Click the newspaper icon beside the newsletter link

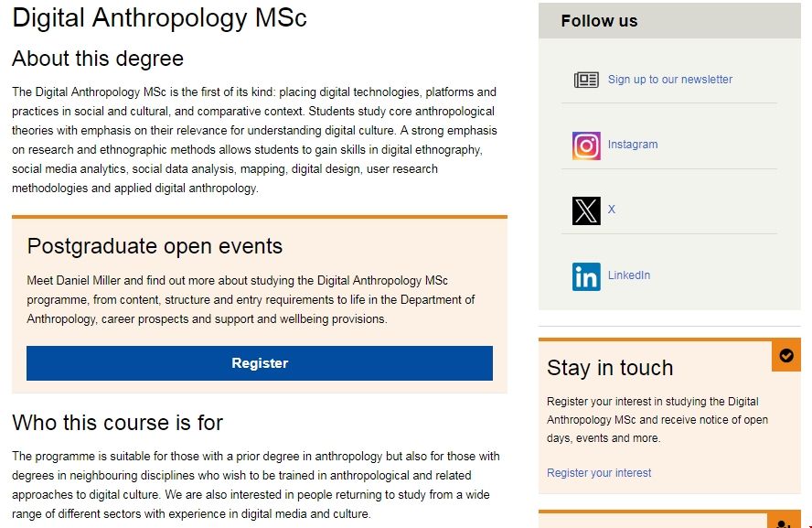(x=586, y=80)
